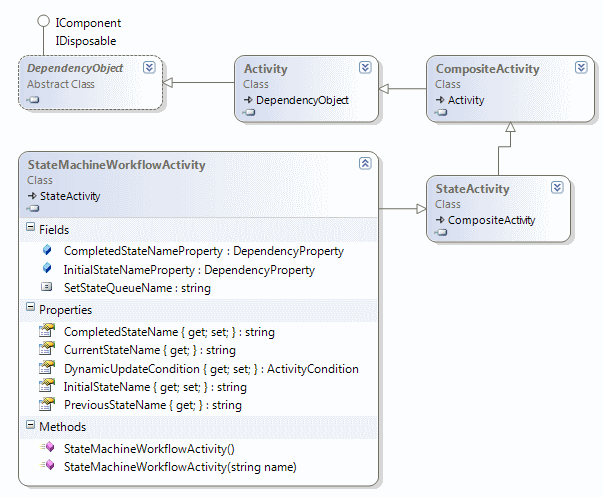Click the InitialStateNameProperty field icon
Viewport: 603px width, 497px height.
pos(46,269)
